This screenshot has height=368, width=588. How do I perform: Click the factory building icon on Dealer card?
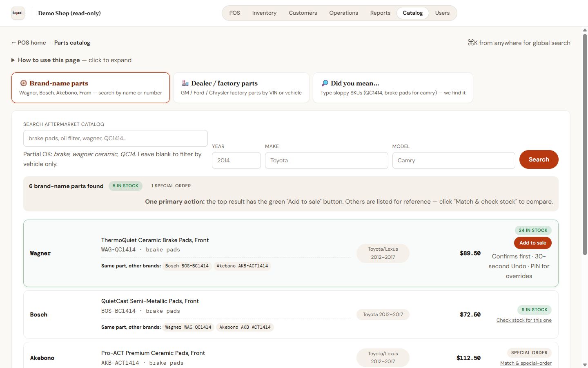185,83
